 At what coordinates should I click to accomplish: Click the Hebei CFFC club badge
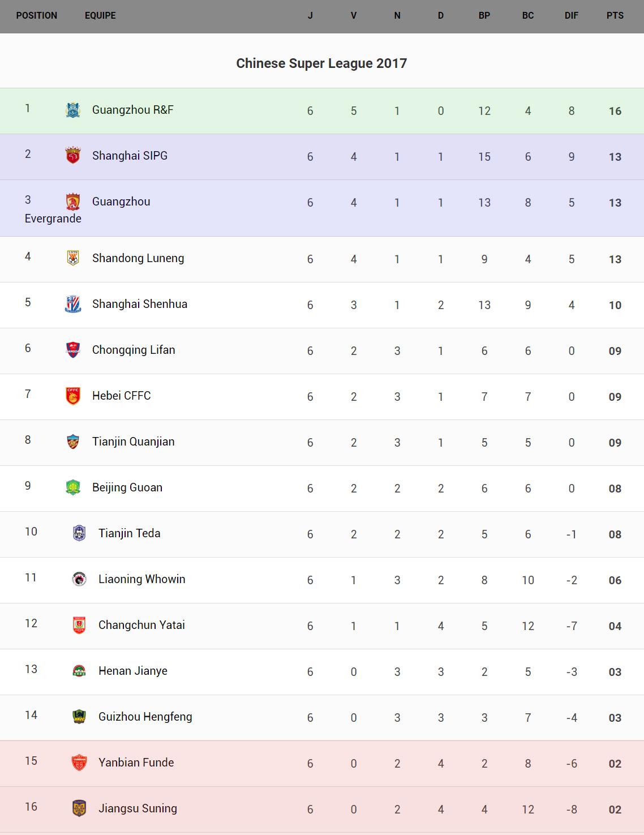coord(73,396)
